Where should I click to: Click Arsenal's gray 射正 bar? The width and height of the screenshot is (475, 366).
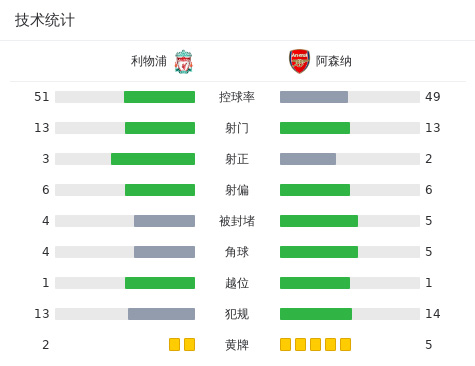tap(308, 159)
